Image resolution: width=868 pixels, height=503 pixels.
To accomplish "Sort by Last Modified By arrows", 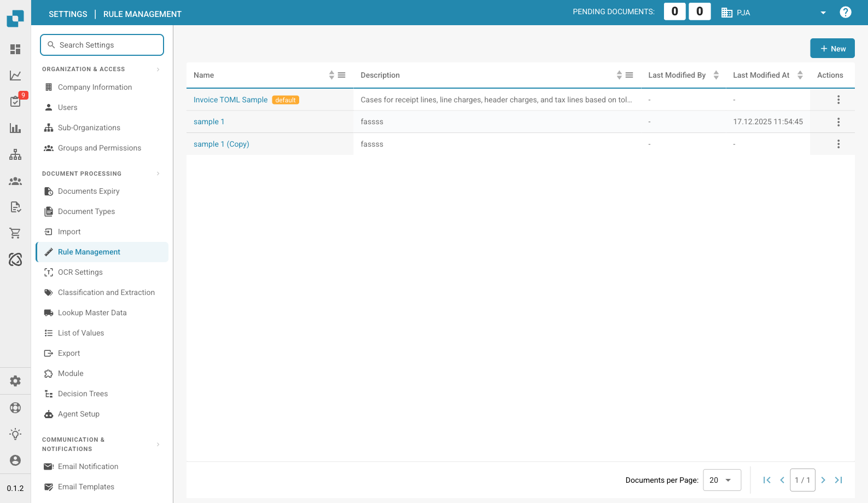I will pos(716,75).
